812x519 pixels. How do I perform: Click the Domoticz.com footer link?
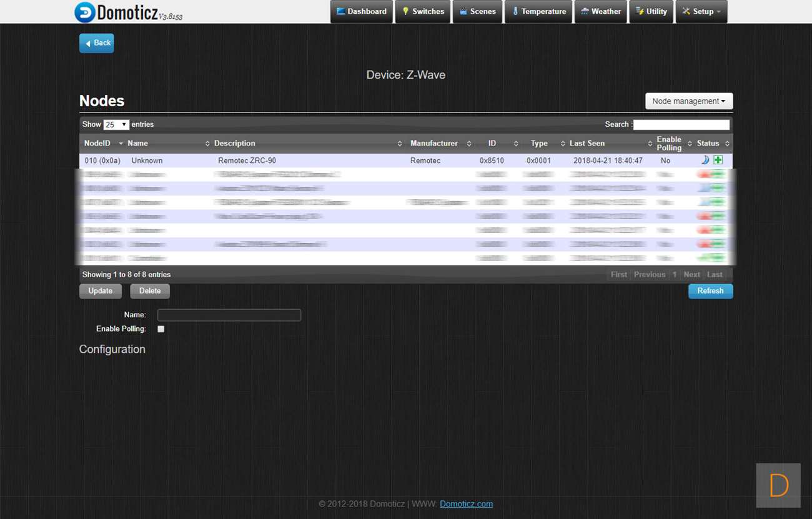coord(466,504)
